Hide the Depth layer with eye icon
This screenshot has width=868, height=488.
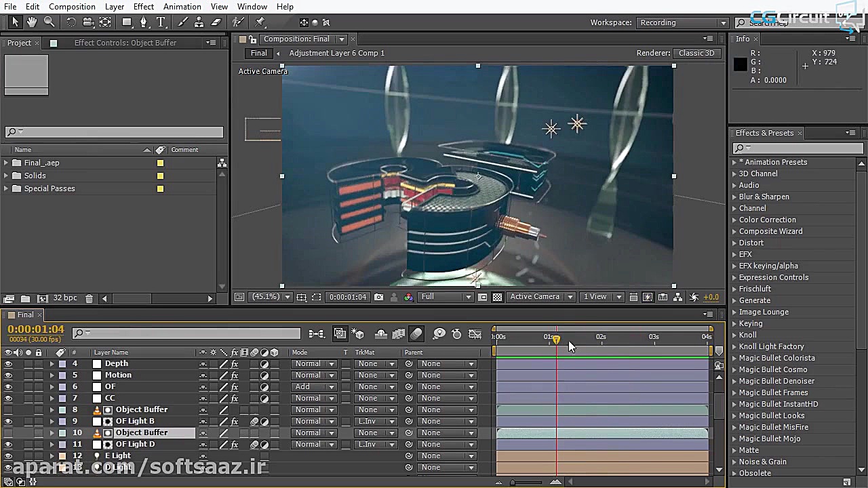click(x=8, y=364)
